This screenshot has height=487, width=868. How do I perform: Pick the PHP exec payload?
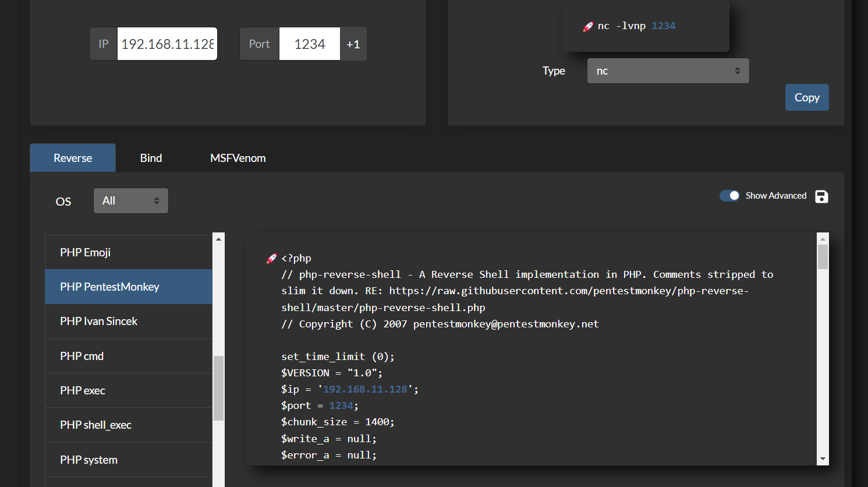coord(129,390)
